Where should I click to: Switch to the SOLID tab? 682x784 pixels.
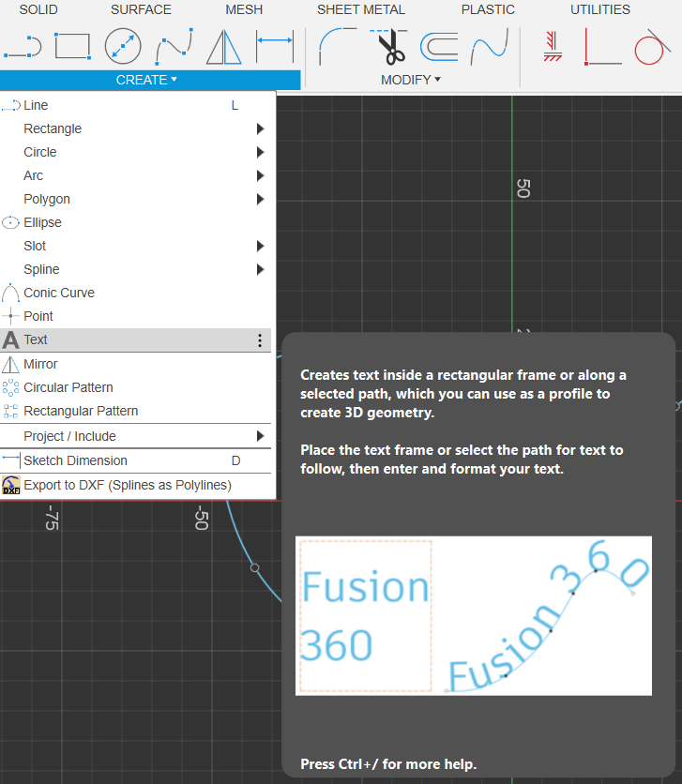click(38, 9)
